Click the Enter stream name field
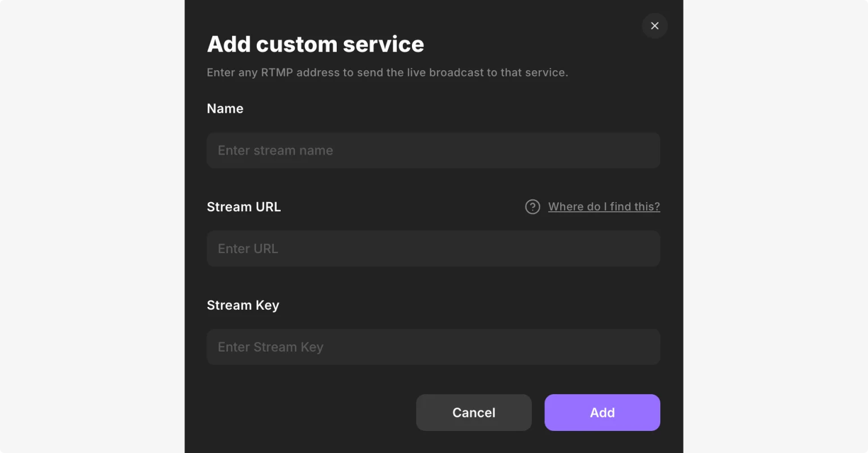The width and height of the screenshot is (868, 453). [433, 150]
